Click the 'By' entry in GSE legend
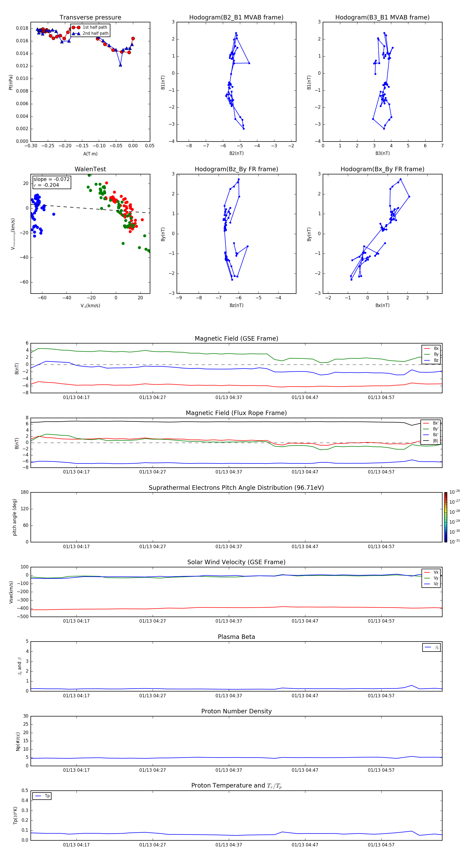Viewport: 473px width, 868px height. click(x=431, y=354)
